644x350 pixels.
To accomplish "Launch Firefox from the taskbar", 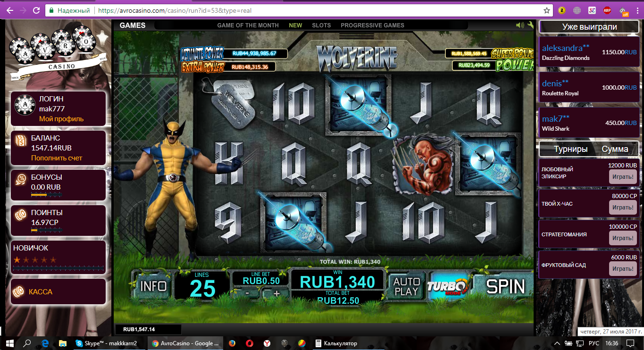I will pos(231,343).
